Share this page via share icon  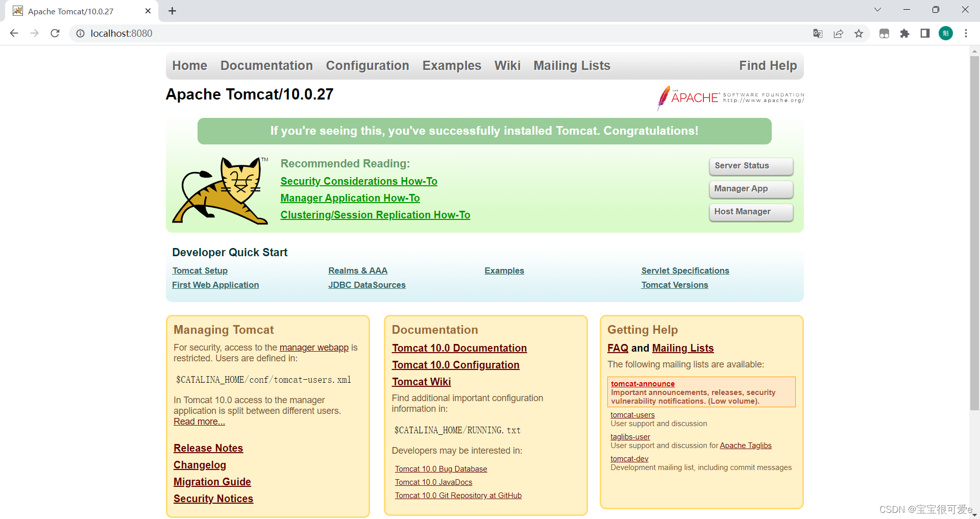(x=838, y=33)
